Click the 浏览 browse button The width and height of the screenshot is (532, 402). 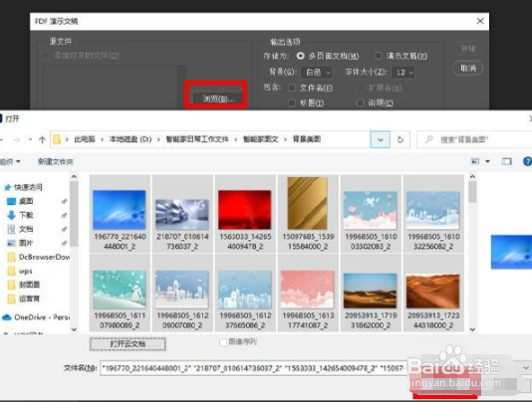pyautogui.click(x=218, y=99)
